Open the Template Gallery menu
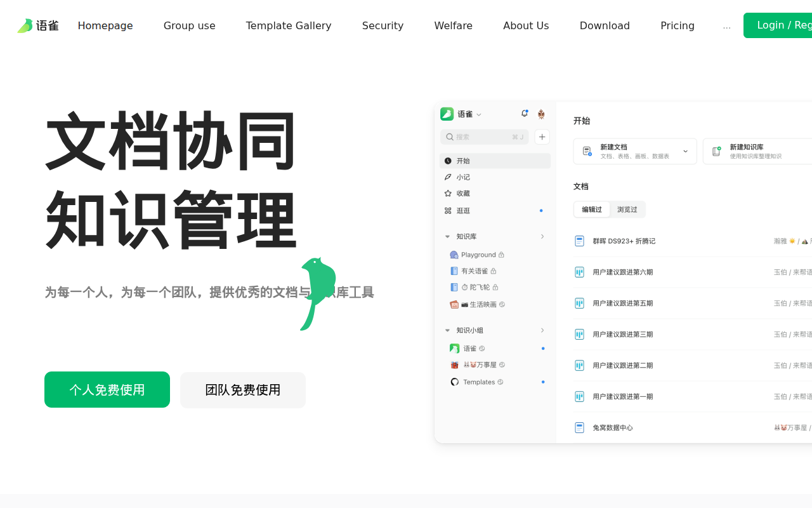This screenshot has height=508, width=812. pyautogui.click(x=289, y=25)
